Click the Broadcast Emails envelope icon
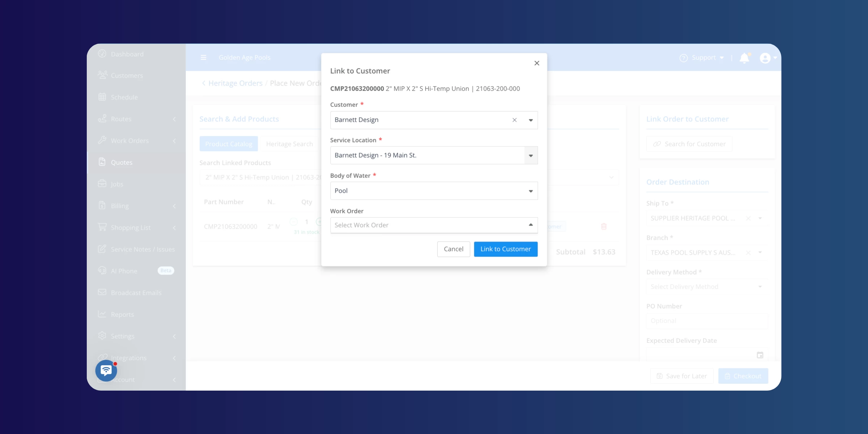Screen dimensions: 868x434 (102, 292)
